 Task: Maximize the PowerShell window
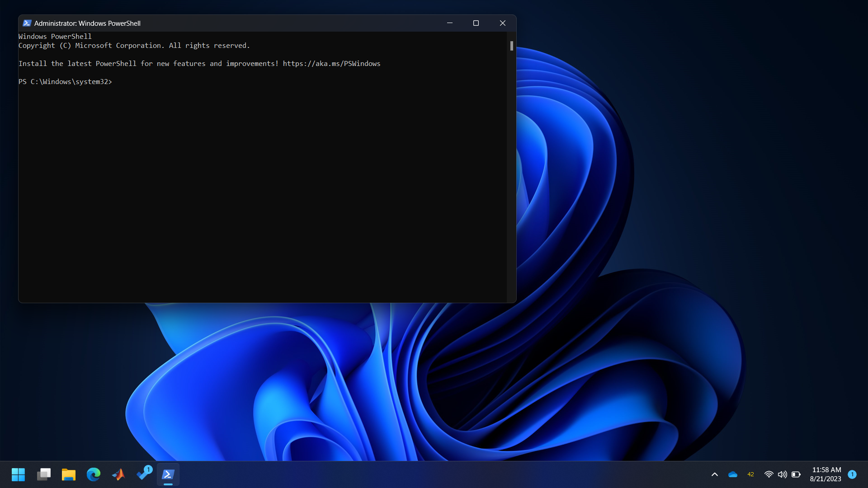(x=476, y=23)
